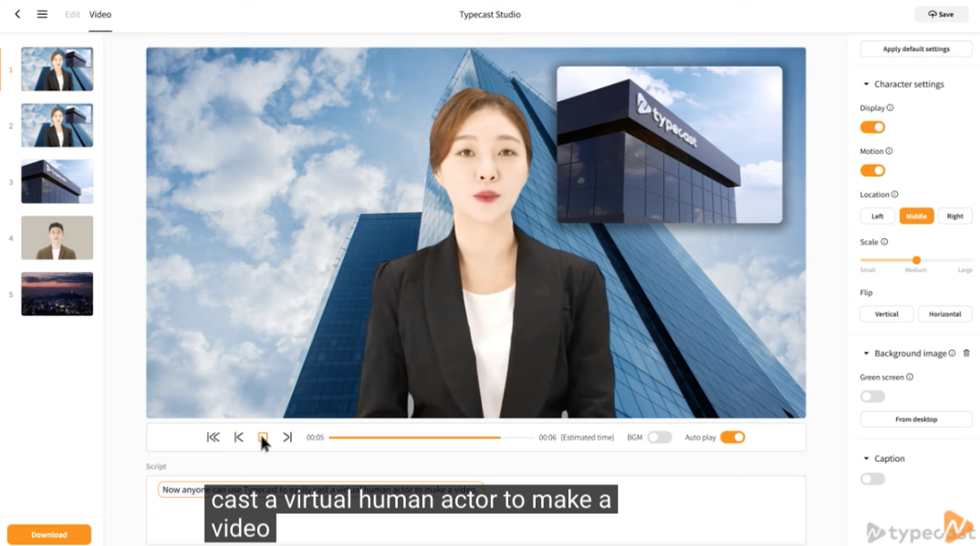Stop the video playback
The image size is (980, 546).
pyautogui.click(x=263, y=437)
